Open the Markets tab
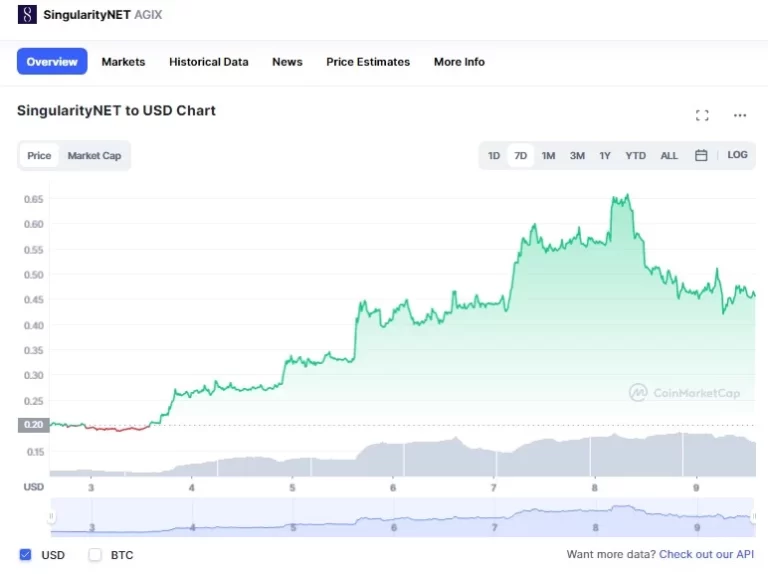 tap(123, 62)
